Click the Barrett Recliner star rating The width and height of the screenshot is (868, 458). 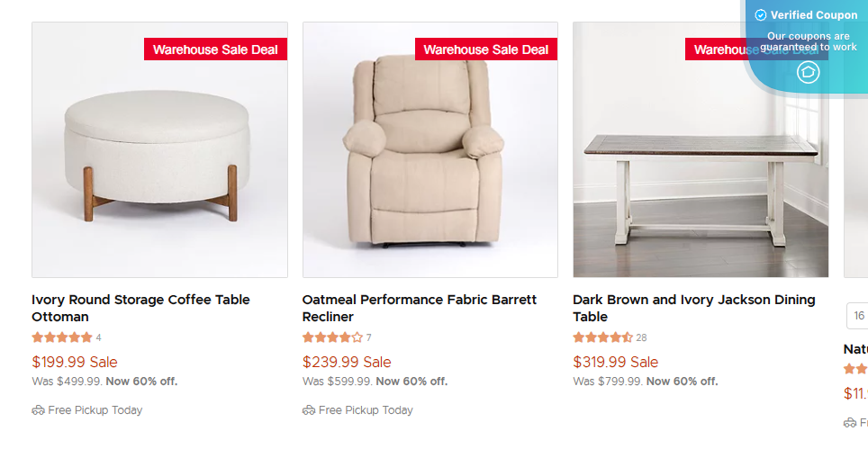[332, 337]
